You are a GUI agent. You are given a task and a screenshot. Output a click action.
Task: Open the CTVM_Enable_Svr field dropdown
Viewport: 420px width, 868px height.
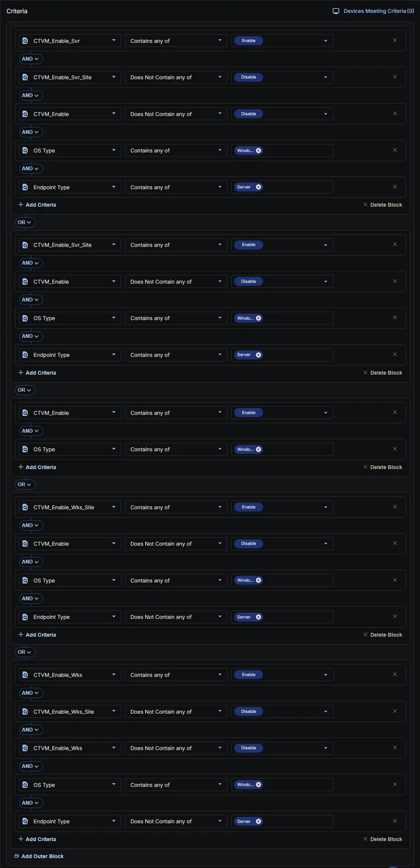tap(70, 41)
